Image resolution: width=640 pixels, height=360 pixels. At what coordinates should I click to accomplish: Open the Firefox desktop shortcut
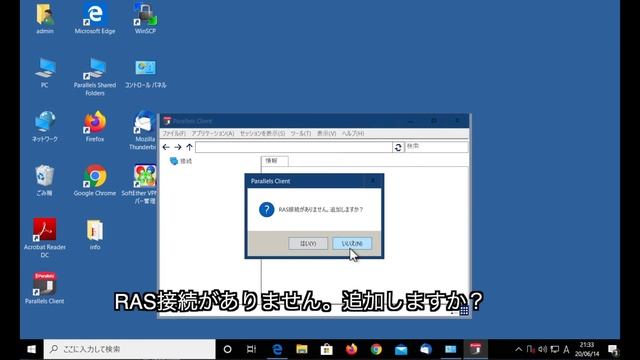(x=95, y=127)
